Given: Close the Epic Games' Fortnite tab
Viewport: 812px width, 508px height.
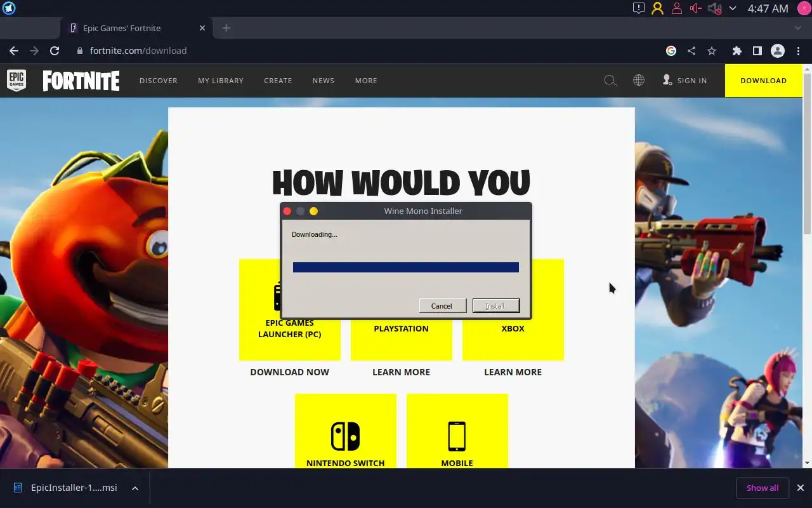Looking at the screenshot, I should [x=202, y=28].
